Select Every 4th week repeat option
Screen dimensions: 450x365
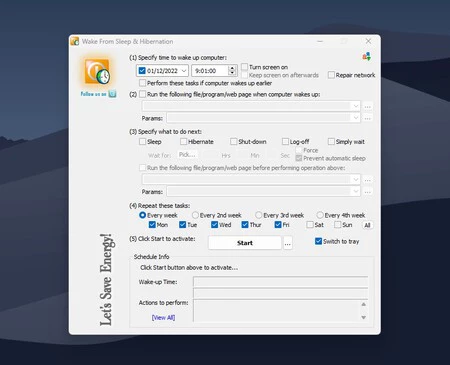[320, 215]
